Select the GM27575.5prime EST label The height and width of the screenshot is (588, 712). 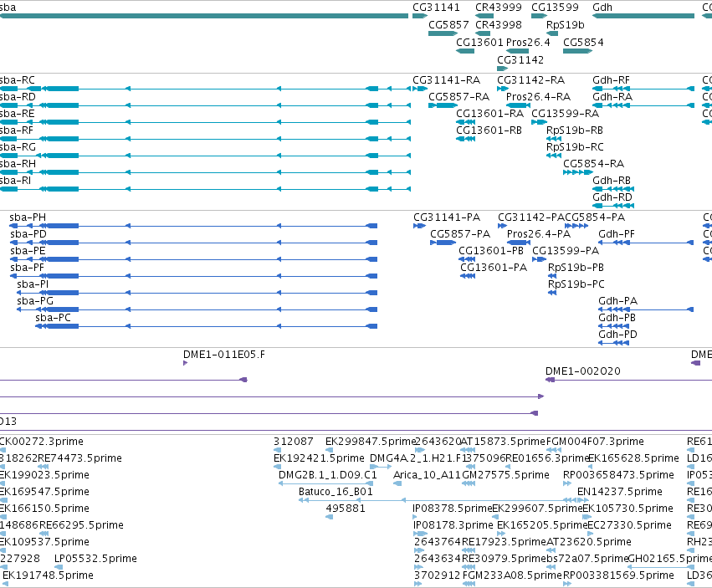505,474
